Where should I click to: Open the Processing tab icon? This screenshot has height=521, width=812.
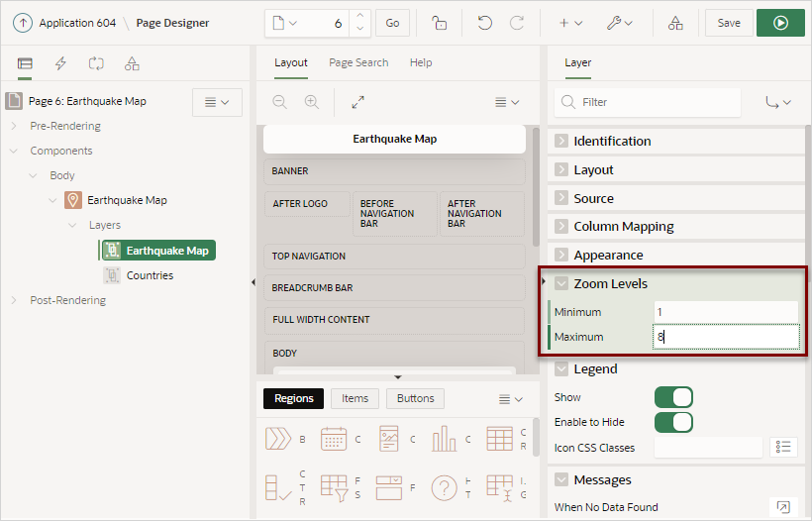coord(96,63)
